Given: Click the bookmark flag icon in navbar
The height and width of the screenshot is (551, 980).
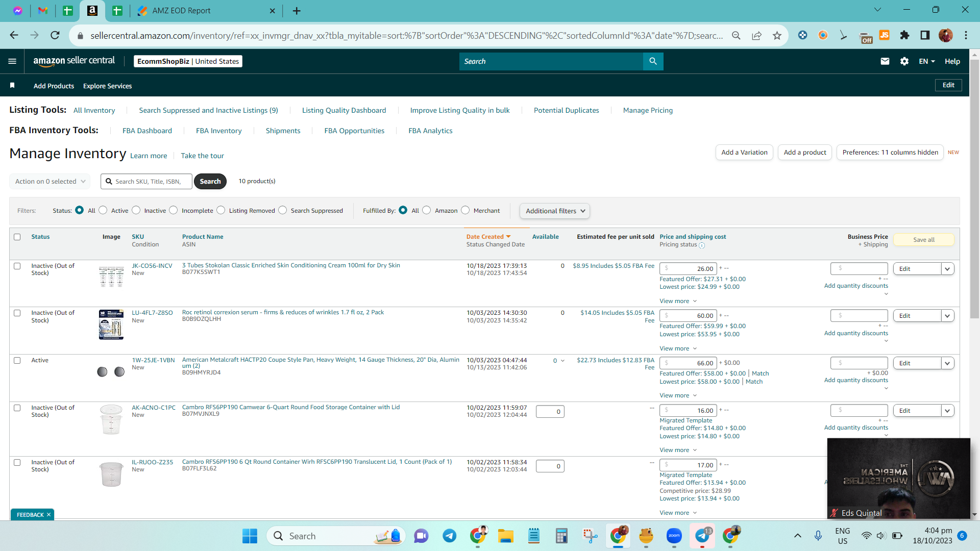Looking at the screenshot, I should 12,85.
